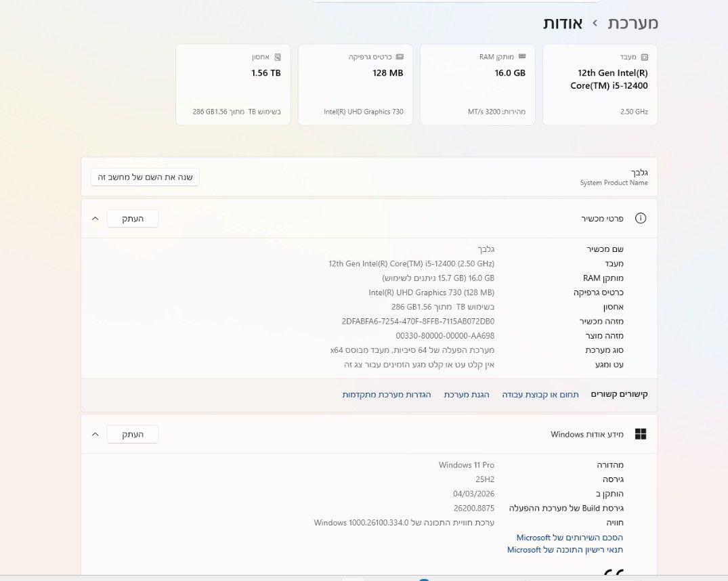Open תנאי רישיון התוכנה של Microsoft link
The width and height of the screenshot is (728, 581).
pos(565,550)
